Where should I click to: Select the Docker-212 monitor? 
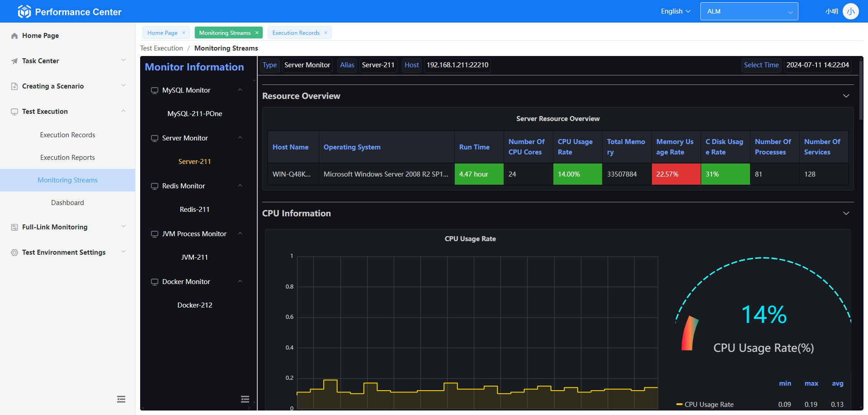click(x=195, y=305)
